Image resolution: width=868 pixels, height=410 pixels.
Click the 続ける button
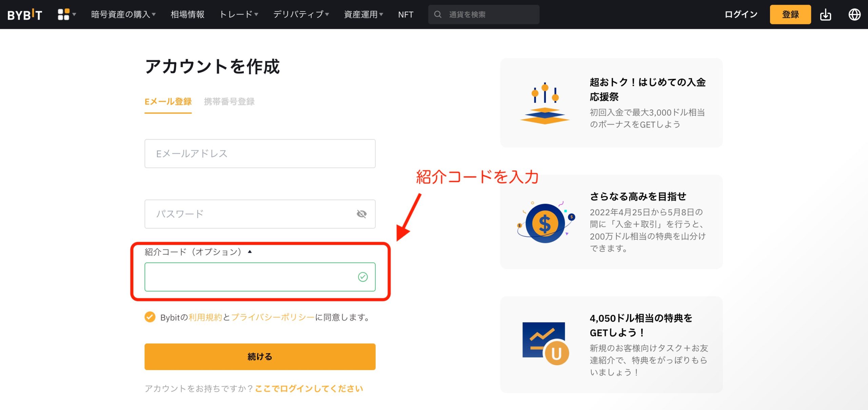click(260, 357)
